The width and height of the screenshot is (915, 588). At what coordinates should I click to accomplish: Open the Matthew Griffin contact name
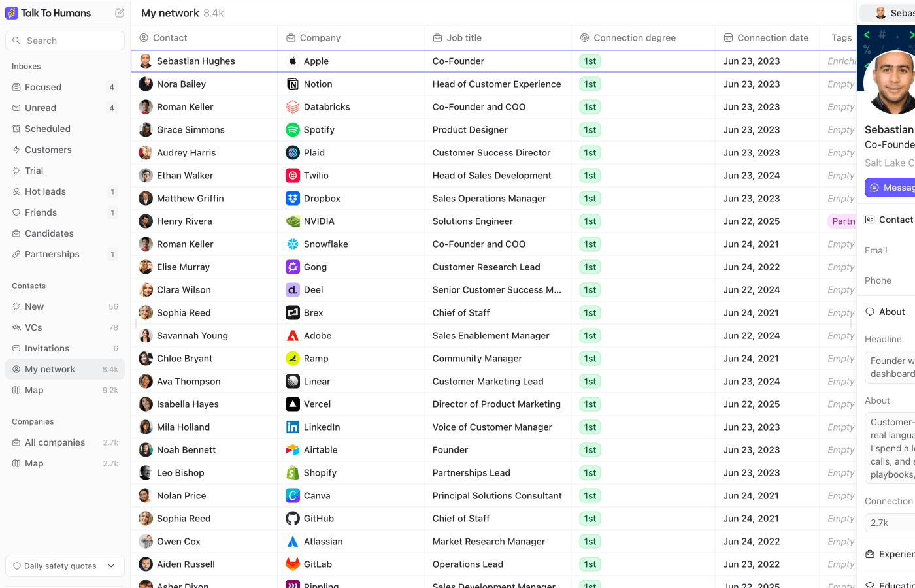pos(190,199)
